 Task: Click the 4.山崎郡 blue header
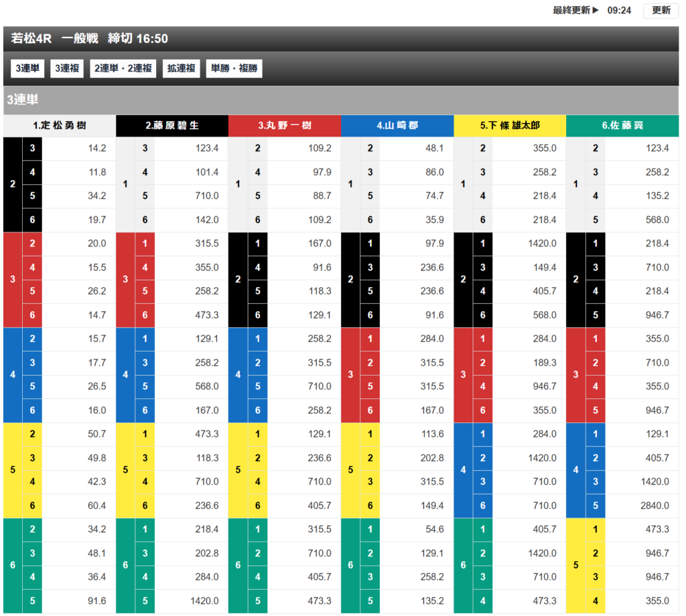397,126
